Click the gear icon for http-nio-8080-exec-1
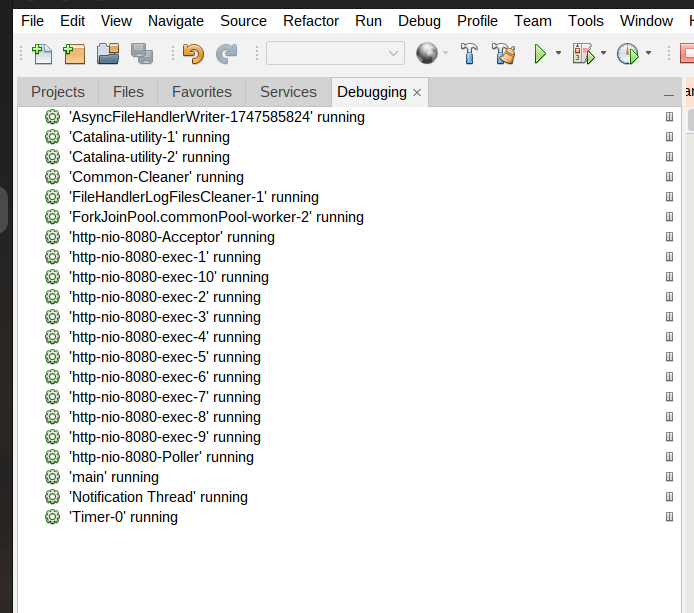 point(52,257)
